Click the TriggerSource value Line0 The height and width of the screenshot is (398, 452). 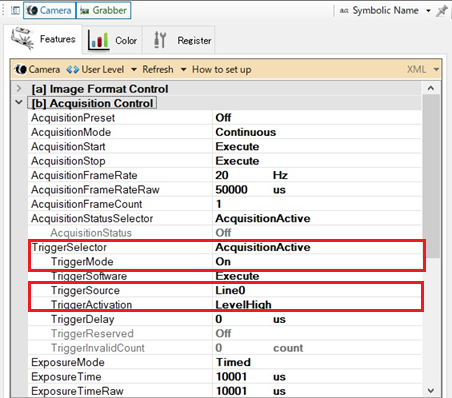click(230, 290)
